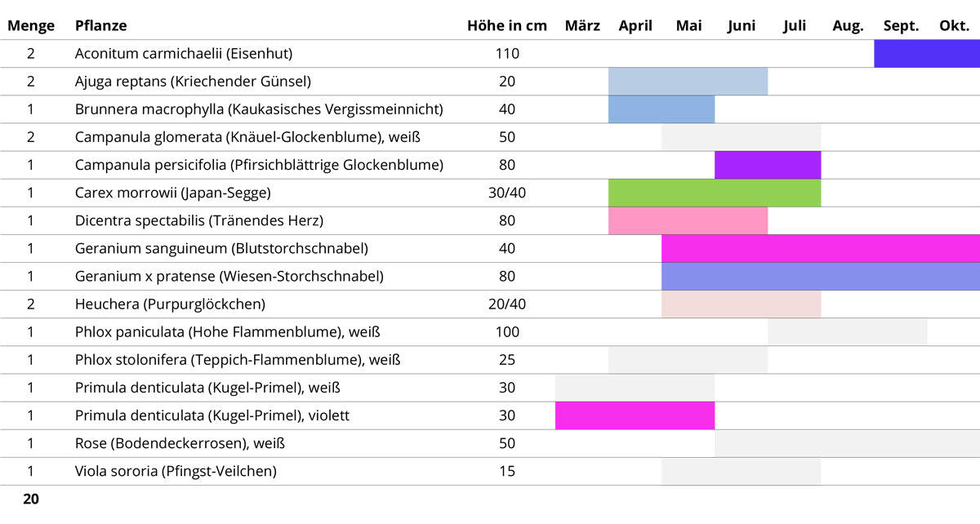This screenshot has height=524, width=980.
Task: Click the periwinkle Geranium x pratense bar
Action: pos(821,276)
